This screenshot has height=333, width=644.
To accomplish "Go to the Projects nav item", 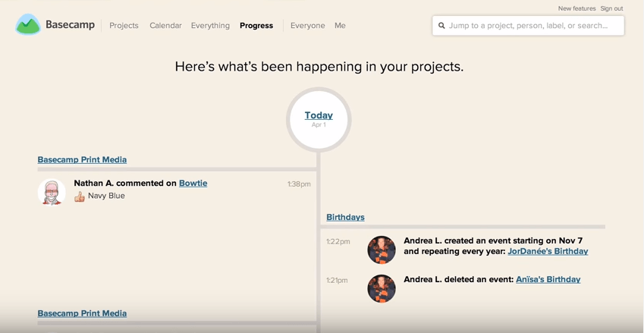I will (124, 26).
